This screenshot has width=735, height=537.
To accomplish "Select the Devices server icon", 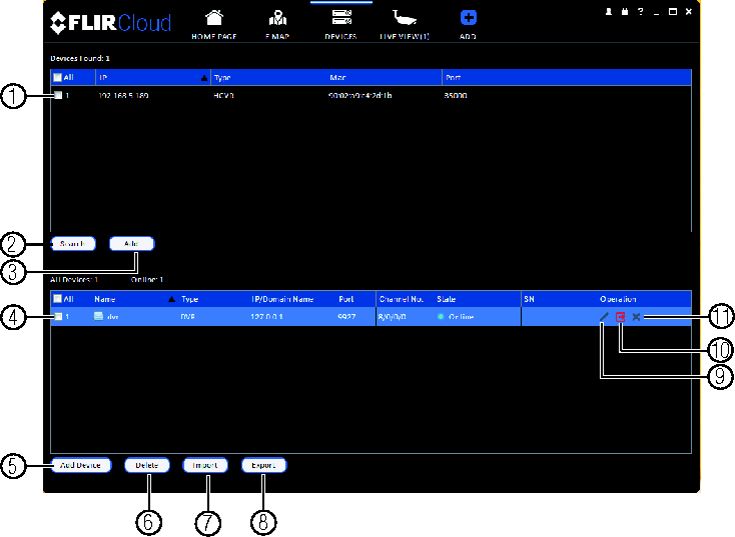I will click(342, 18).
